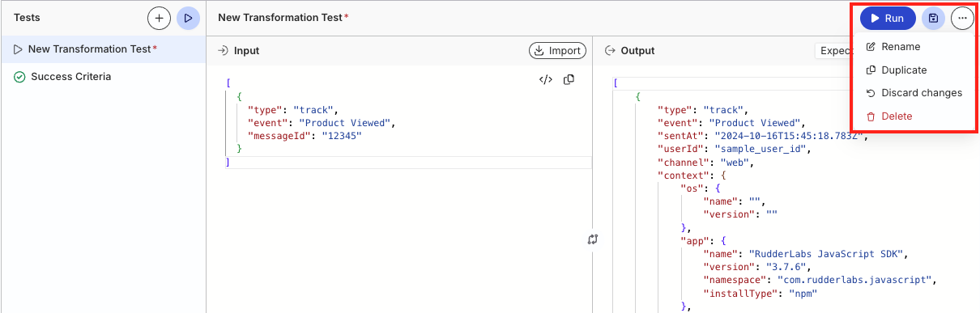Import an input event
The width and height of the screenshot is (980, 313).
556,51
